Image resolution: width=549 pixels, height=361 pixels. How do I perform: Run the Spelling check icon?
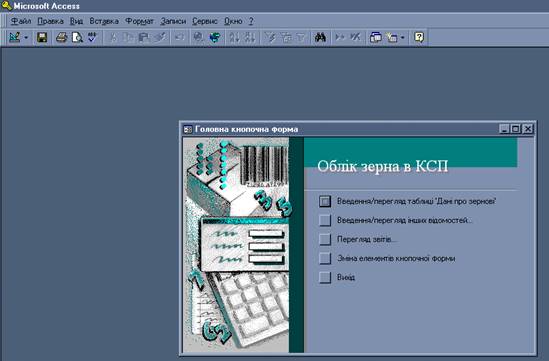[x=92, y=37]
